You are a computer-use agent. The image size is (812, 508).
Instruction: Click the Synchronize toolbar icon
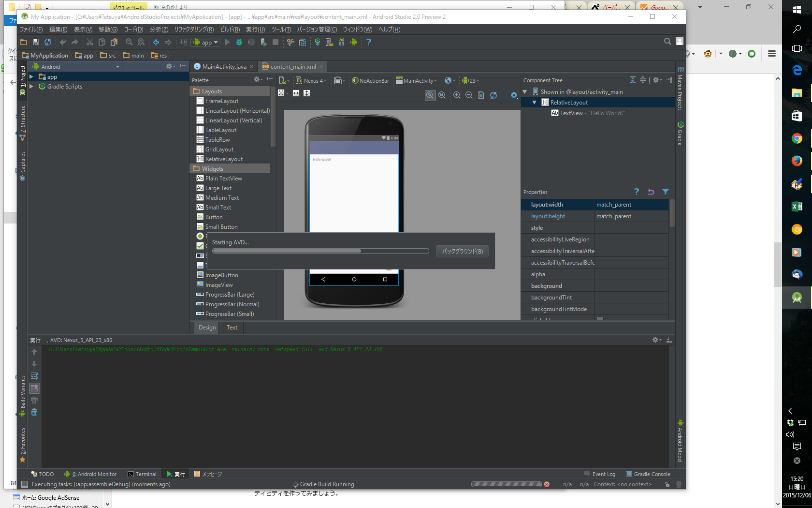(x=48, y=43)
